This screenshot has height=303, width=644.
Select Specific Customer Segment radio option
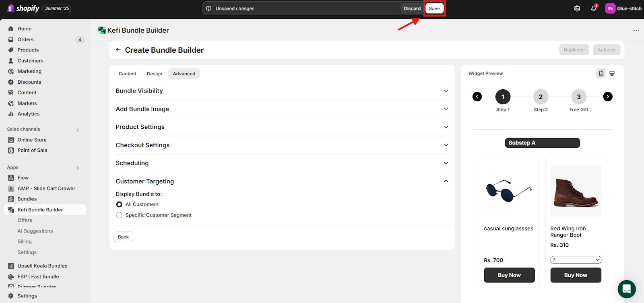(119, 215)
